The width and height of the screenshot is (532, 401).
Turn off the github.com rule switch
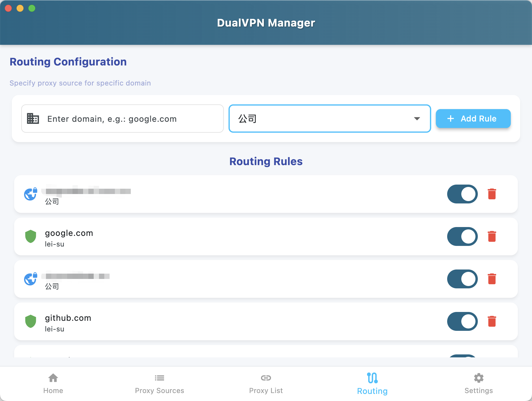coord(462,321)
